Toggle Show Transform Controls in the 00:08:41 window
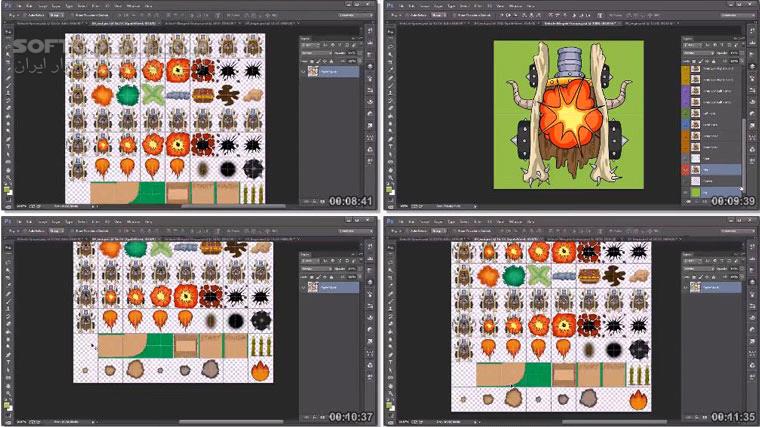The height and width of the screenshot is (427, 760). (71, 15)
